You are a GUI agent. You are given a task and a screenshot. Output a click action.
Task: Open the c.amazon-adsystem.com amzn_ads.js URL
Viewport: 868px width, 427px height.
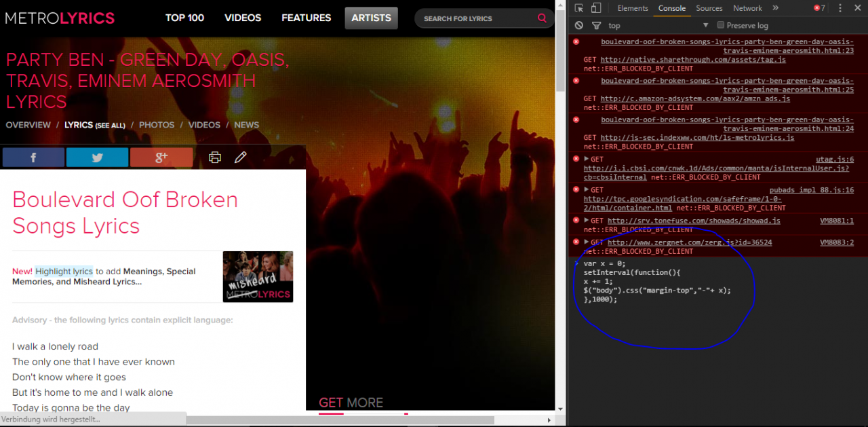pyautogui.click(x=695, y=98)
